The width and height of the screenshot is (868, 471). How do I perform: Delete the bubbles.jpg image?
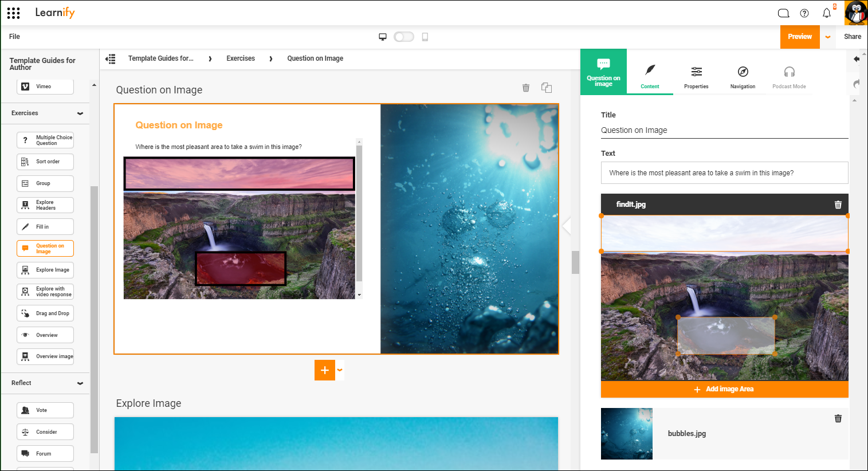pos(838,418)
